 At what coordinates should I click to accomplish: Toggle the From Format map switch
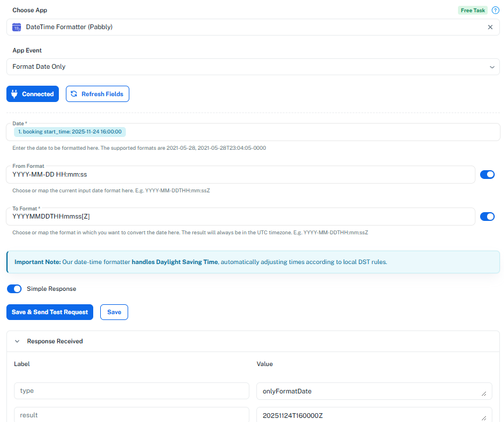(x=487, y=175)
